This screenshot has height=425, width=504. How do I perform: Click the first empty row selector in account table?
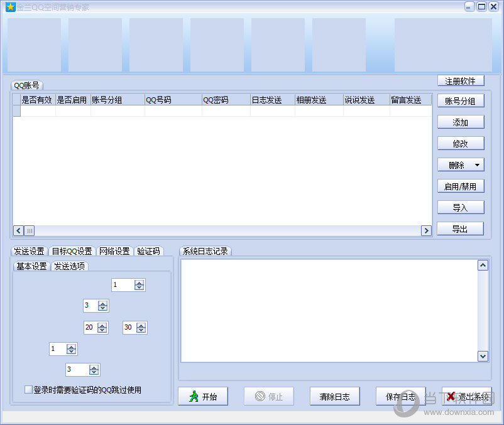(x=17, y=110)
